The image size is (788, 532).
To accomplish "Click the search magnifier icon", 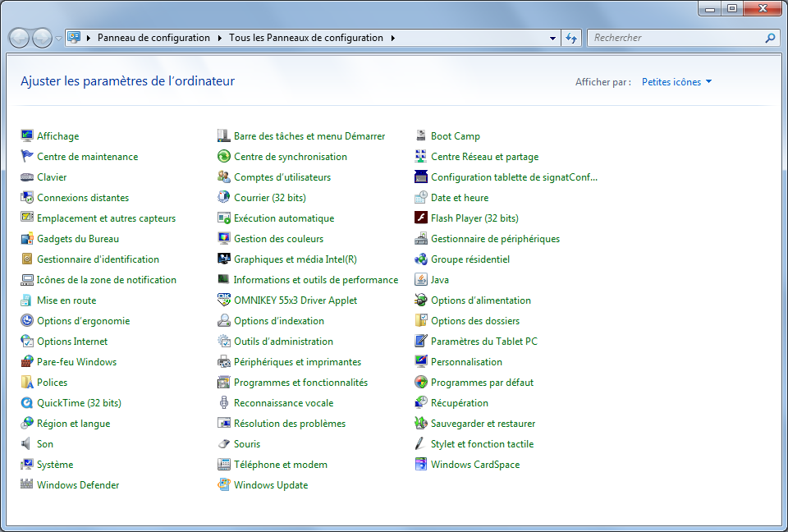I will (770, 38).
